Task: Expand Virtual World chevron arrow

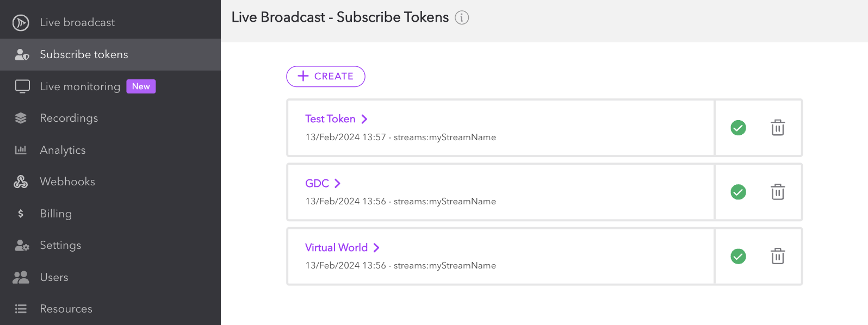Action: 376,248
